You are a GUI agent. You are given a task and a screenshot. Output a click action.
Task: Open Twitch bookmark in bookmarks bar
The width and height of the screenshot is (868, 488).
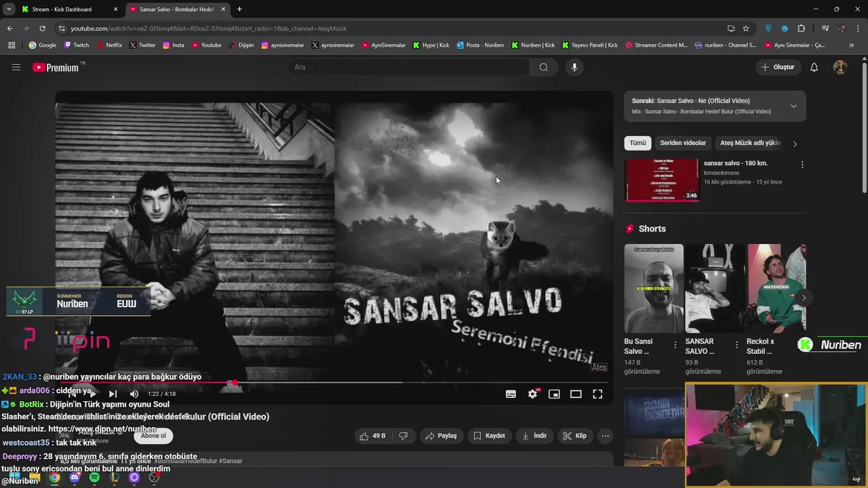tap(76, 45)
